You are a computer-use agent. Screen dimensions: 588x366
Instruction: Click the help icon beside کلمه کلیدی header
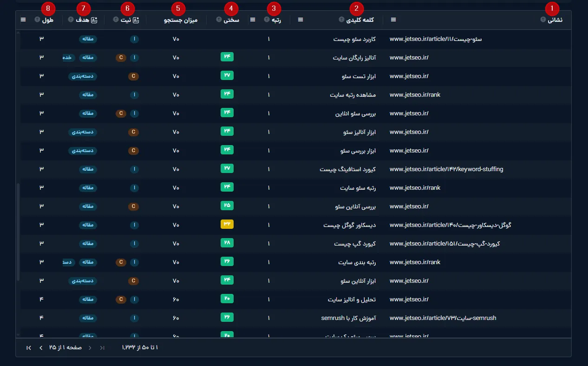coord(341,20)
